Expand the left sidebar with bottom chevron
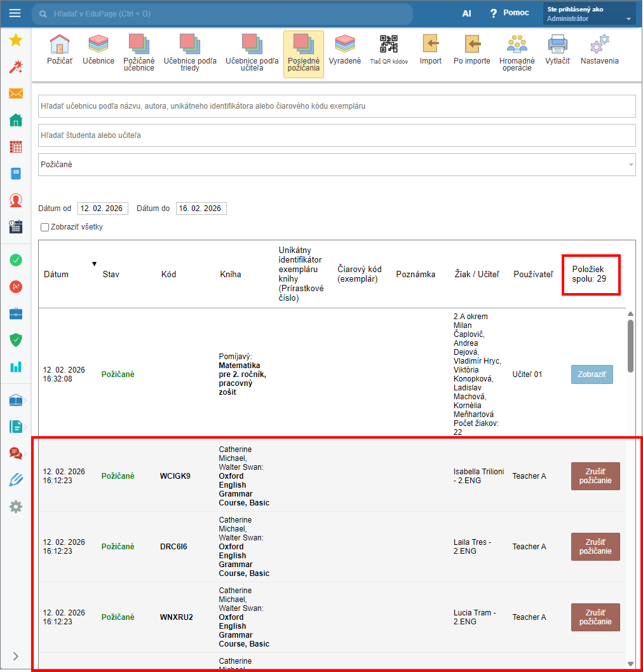This screenshot has width=643, height=672. click(x=16, y=656)
